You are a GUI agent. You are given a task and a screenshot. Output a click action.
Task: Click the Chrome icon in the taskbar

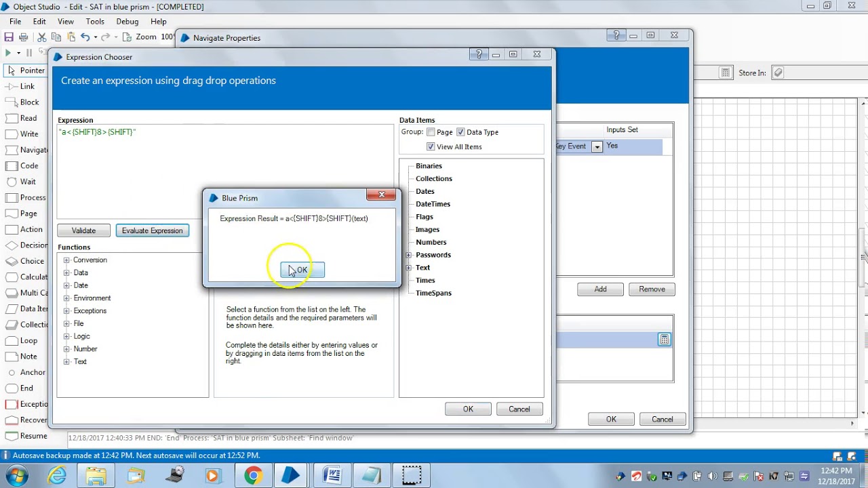[253, 475]
